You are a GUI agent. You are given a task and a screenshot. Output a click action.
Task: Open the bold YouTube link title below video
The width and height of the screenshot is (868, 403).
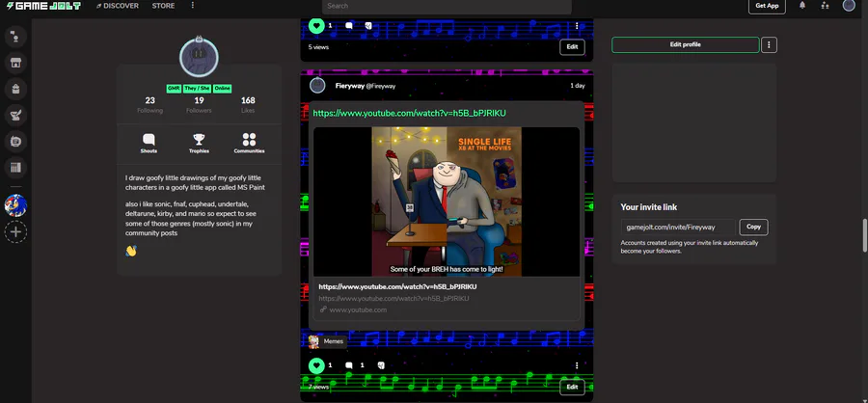(x=397, y=286)
